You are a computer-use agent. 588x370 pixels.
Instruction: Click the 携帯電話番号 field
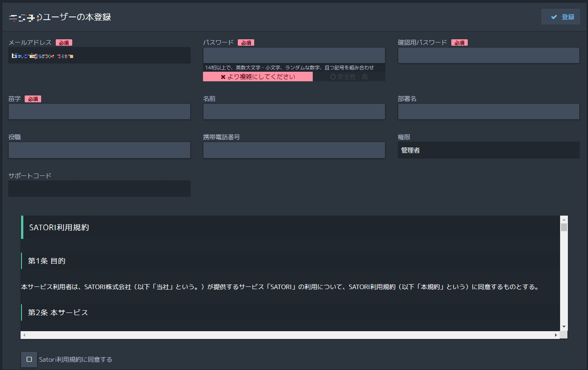tap(294, 150)
